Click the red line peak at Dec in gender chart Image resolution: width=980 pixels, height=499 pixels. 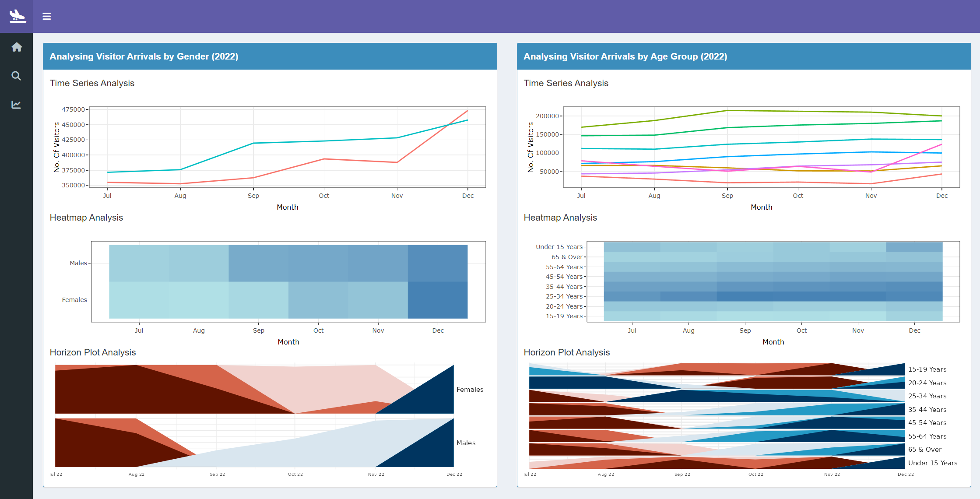tap(467, 111)
